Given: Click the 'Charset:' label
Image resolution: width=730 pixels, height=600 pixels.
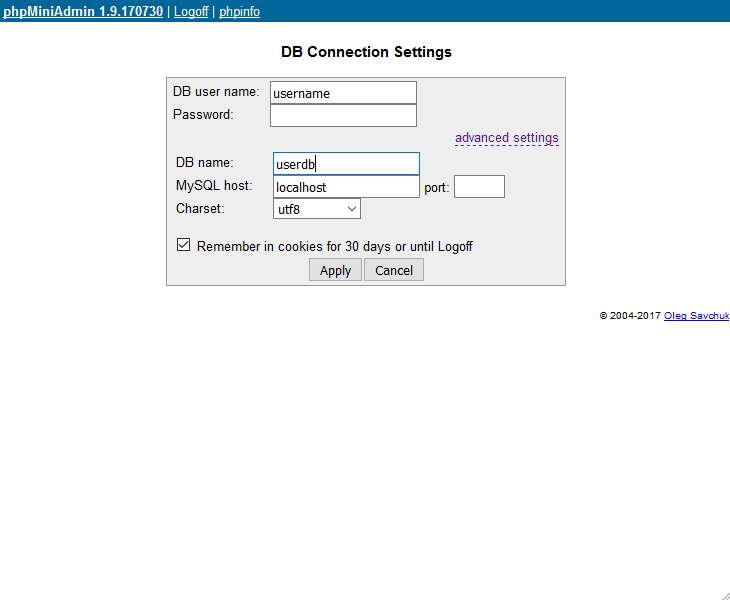Looking at the screenshot, I should coord(200,208).
